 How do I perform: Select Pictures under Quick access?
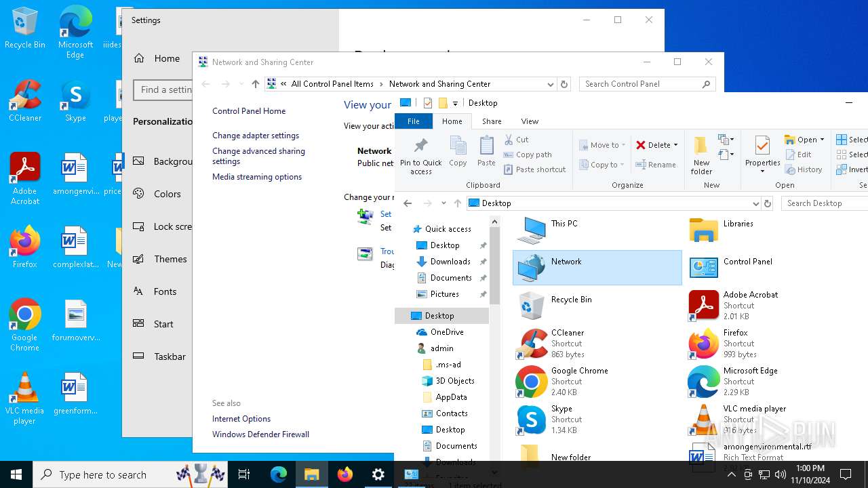pos(450,294)
